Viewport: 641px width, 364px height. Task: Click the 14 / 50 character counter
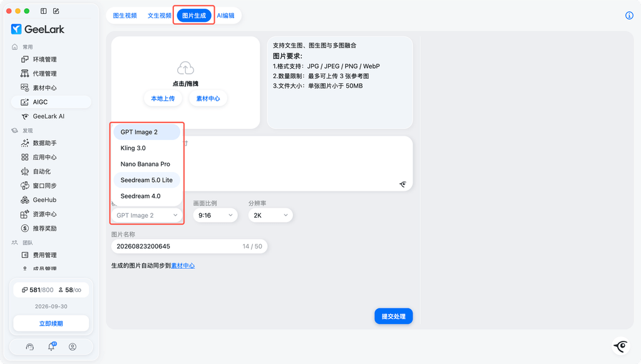(x=252, y=246)
